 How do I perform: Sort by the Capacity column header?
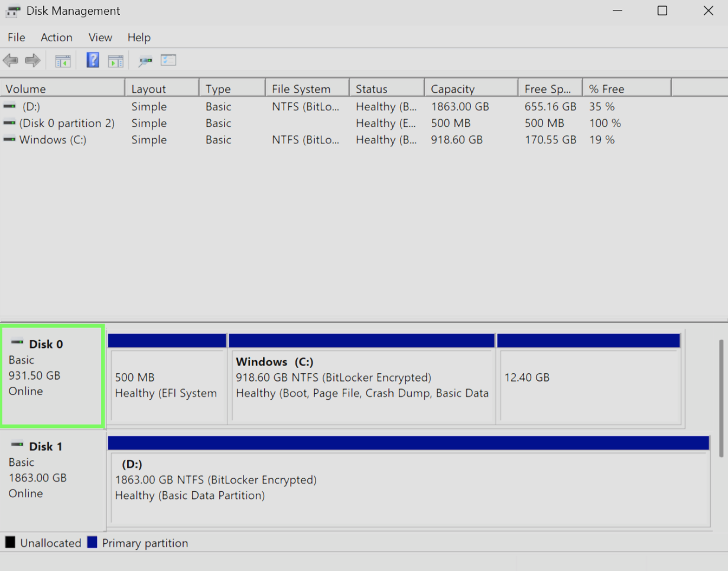coord(453,89)
